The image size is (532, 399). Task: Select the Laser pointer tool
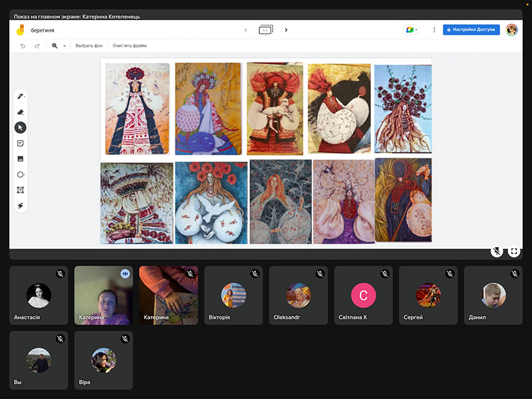pos(21,205)
